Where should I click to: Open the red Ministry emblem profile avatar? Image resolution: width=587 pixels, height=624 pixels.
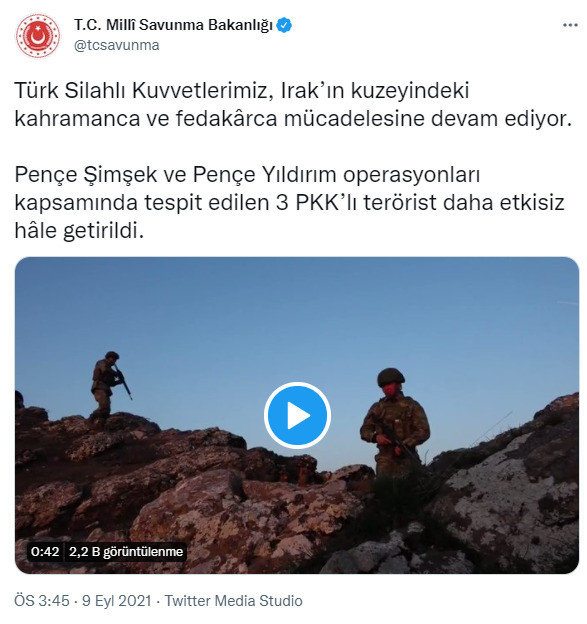tap(38, 35)
